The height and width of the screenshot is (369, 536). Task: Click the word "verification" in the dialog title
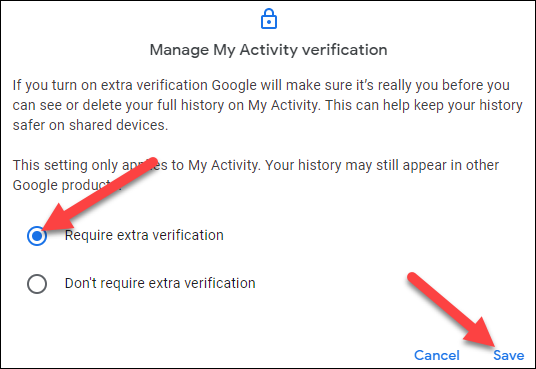click(345, 50)
